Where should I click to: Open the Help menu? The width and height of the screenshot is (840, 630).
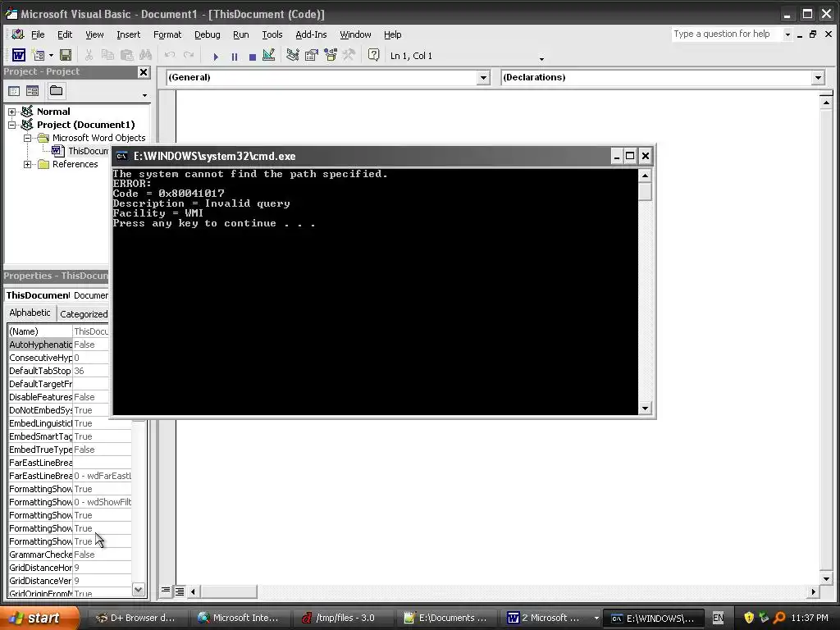(x=392, y=34)
